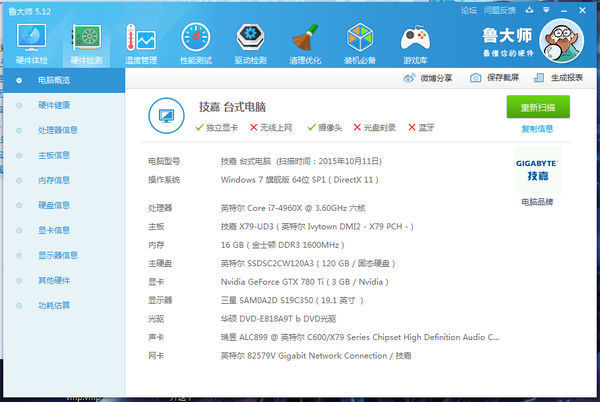Click the SSDSC2CW120A3 disk text
This screenshot has width=600, height=402.
click(308, 264)
